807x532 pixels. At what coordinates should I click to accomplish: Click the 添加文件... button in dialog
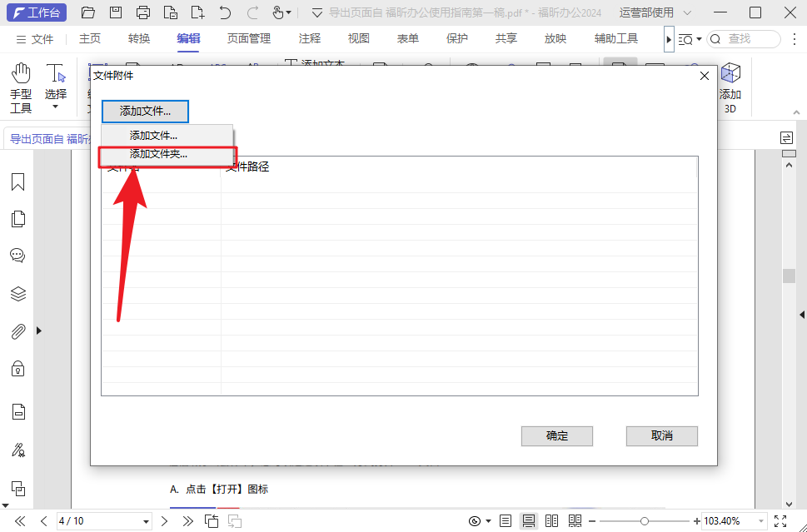145,111
